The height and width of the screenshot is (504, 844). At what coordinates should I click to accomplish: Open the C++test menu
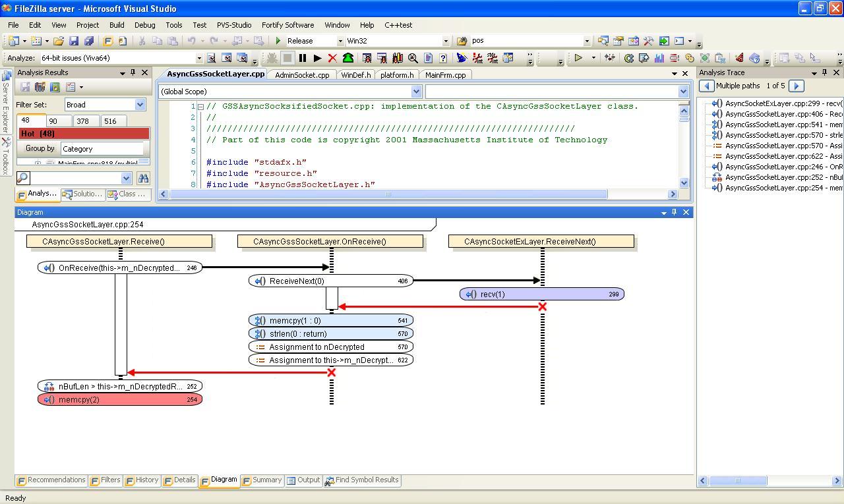coord(398,25)
